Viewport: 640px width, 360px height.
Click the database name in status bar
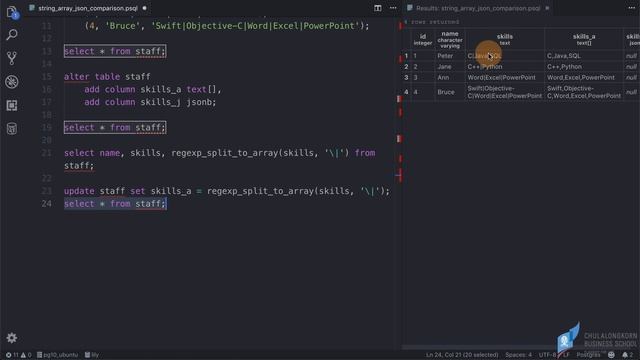click(92, 355)
